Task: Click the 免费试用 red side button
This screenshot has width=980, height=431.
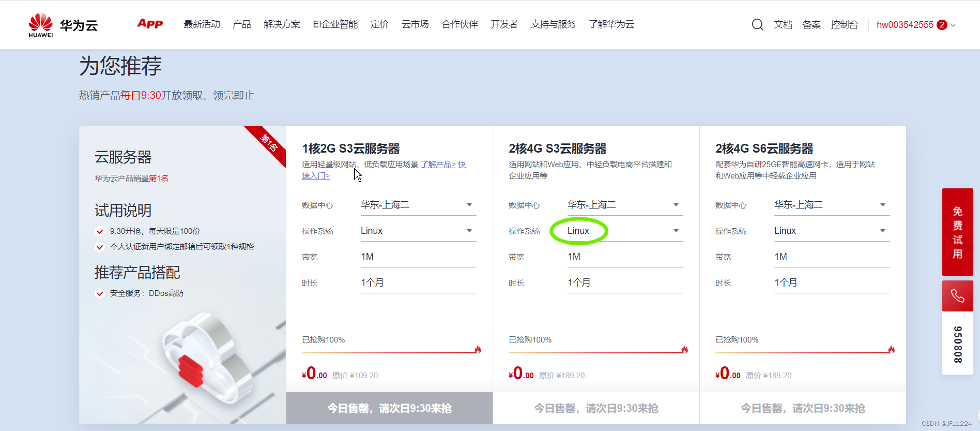Action: 957,232
